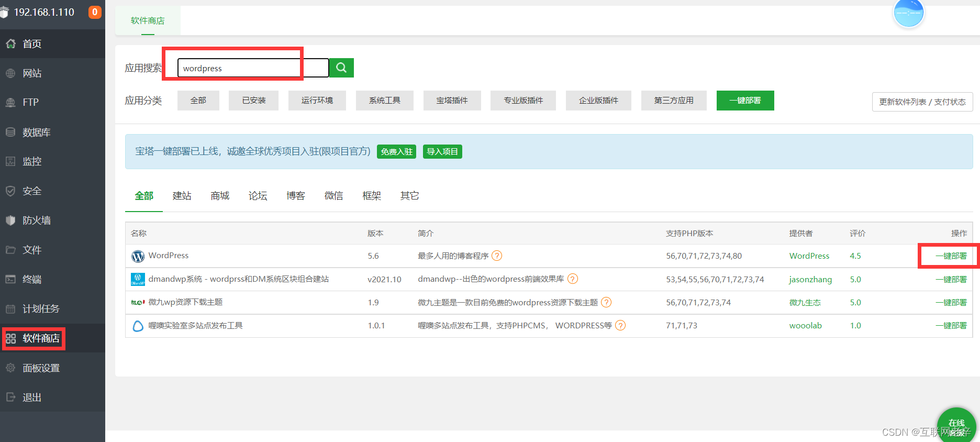Click help icon beside 最多人用的博客程序
The image size is (980, 442).
[497, 256]
